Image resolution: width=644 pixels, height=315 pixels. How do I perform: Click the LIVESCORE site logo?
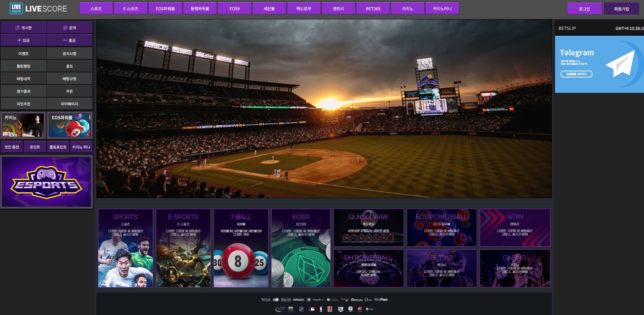pyautogui.click(x=38, y=8)
